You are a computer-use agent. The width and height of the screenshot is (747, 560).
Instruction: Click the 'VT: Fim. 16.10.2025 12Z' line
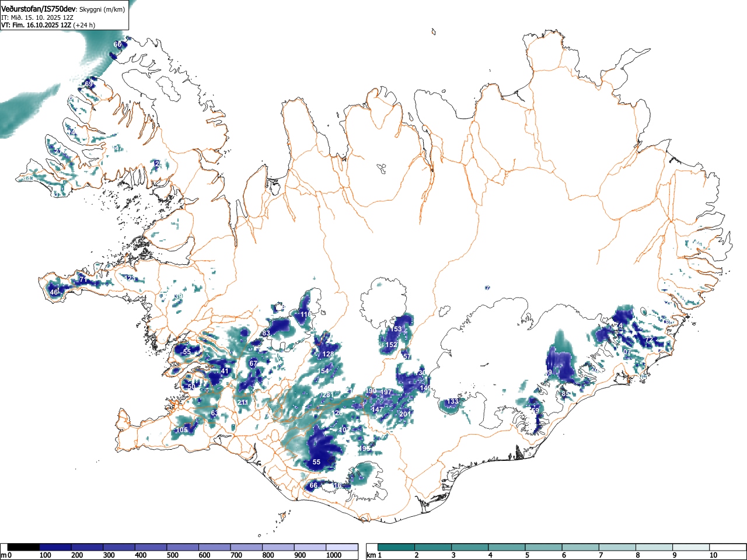(x=36, y=25)
